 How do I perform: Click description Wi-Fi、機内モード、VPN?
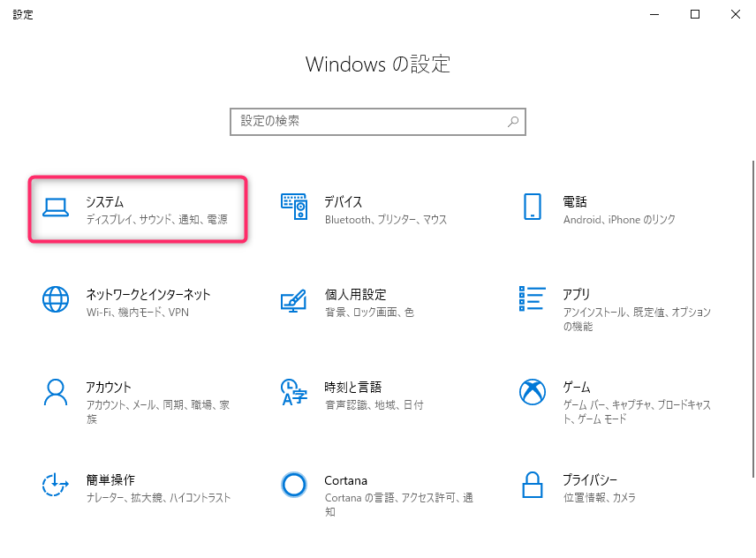click(x=138, y=313)
